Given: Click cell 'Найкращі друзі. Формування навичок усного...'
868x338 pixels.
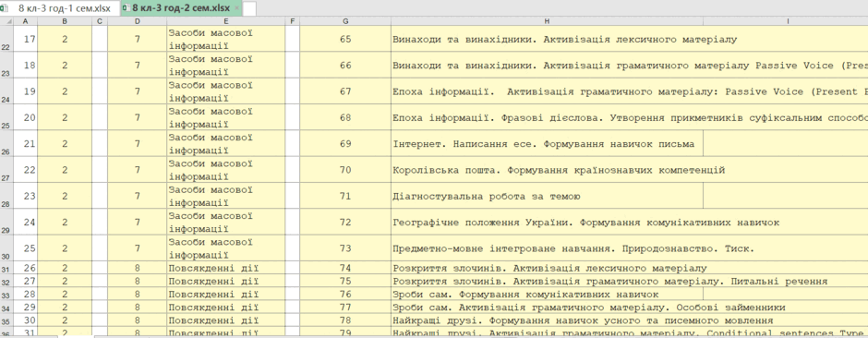Looking at the screenshot, I should (x=547, y=320).
